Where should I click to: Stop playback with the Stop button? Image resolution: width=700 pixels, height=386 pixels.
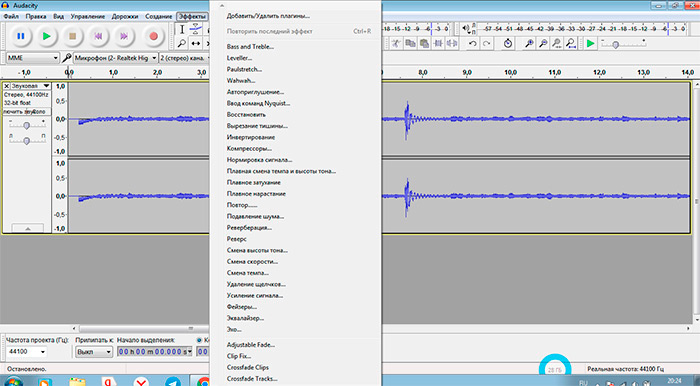click(72, 36)
